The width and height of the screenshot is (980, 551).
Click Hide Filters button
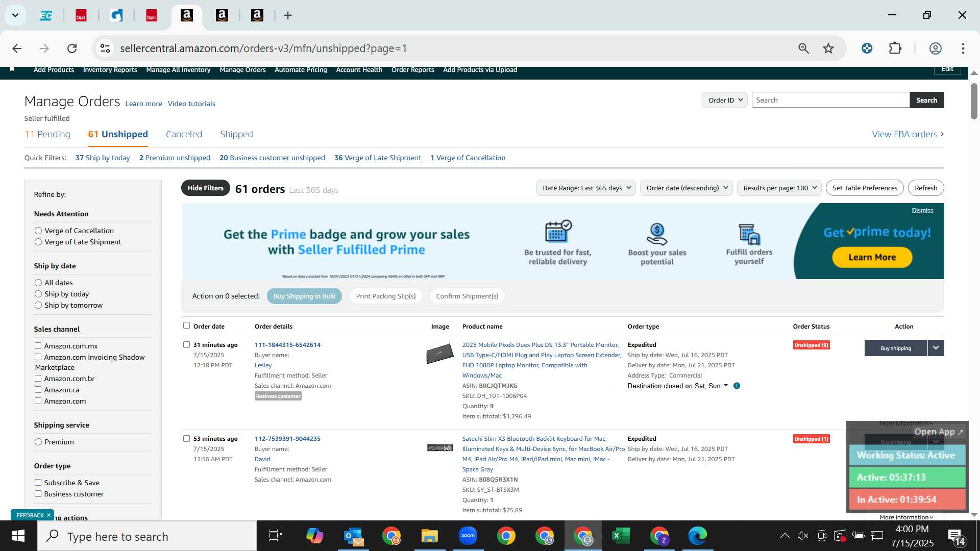(205, 188)
